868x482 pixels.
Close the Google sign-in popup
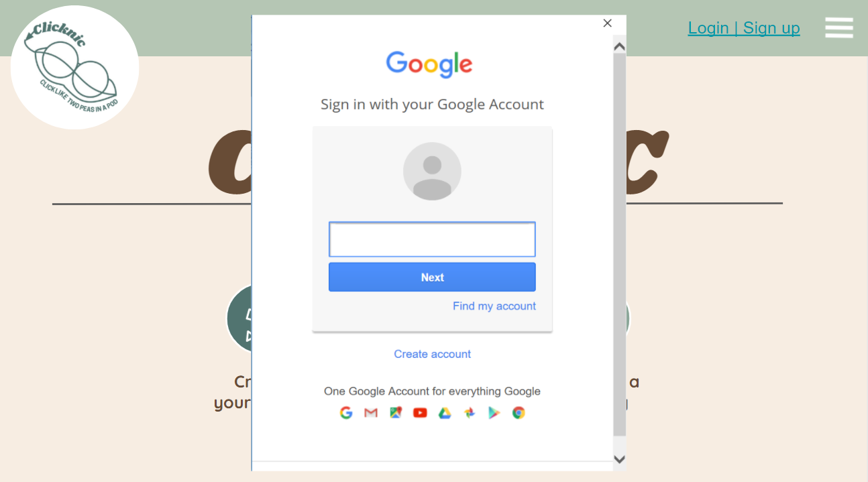click(608, 23)
